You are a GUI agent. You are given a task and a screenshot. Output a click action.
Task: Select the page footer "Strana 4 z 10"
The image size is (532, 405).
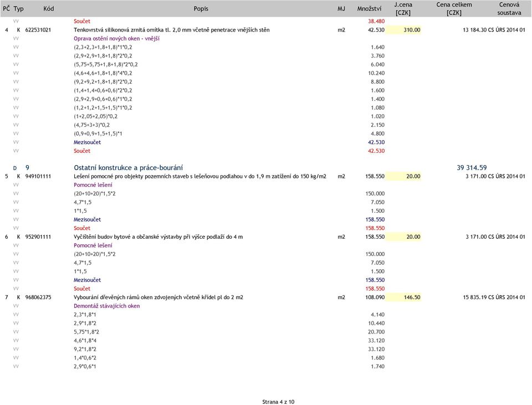pos(278,402)
